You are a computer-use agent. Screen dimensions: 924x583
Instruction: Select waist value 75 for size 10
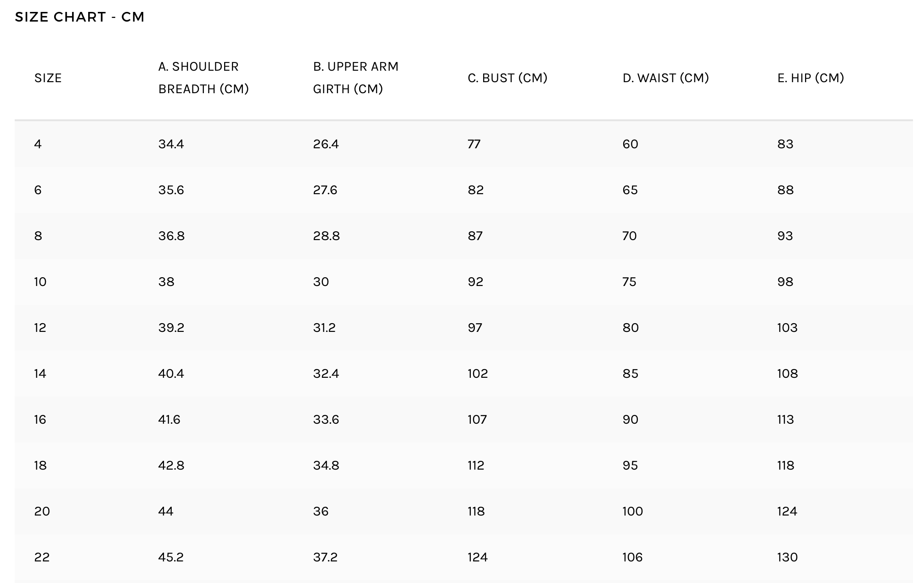point(629,282)
